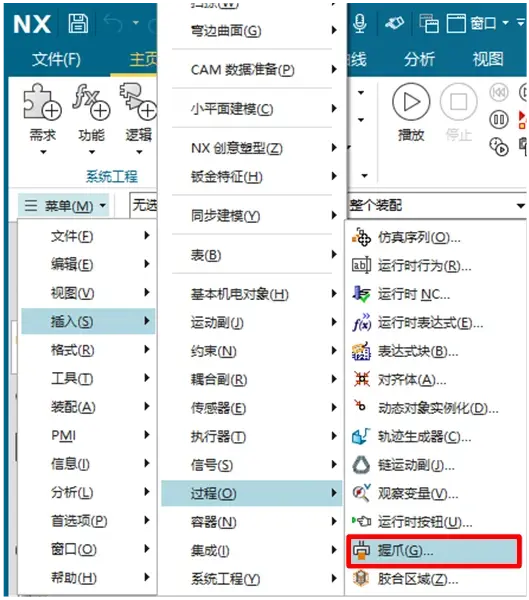Choose 运行时 NC entry
529x600 pixels.
pos(435,294)
